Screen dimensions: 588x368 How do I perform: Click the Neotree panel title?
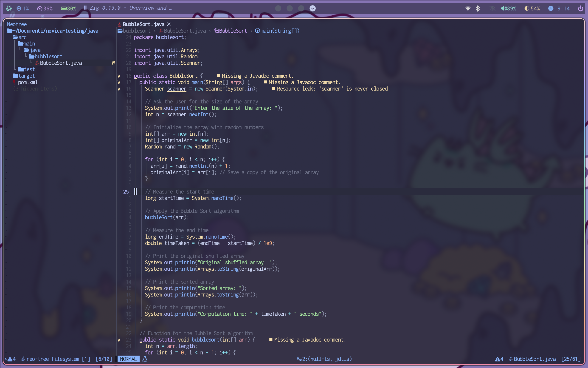(17, 24)
